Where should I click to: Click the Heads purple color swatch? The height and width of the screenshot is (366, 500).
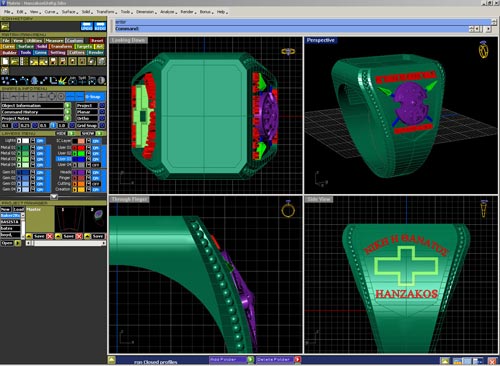pos(81,172)
